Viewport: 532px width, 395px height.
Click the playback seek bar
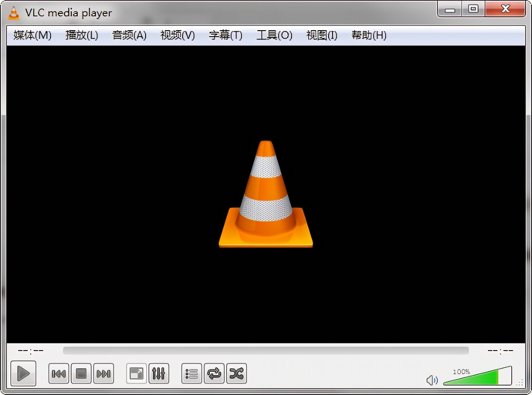(x=266, y=351)
